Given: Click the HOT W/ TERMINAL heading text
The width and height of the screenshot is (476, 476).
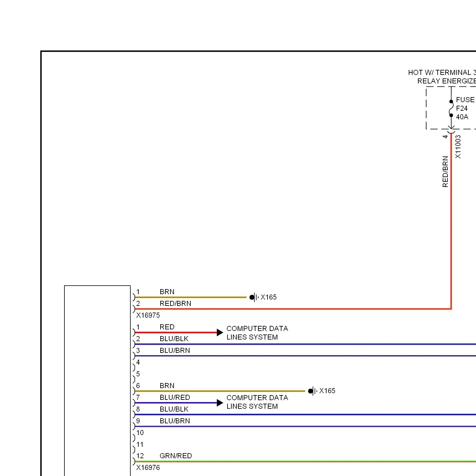Looking at the screenshot, I should point(442,76).
